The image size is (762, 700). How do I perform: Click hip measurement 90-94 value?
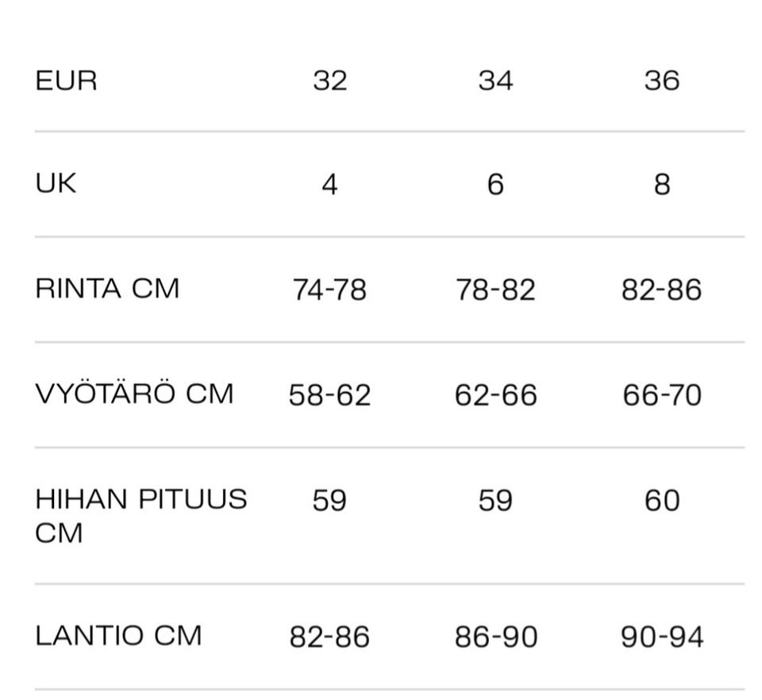[x=661, y=637]
